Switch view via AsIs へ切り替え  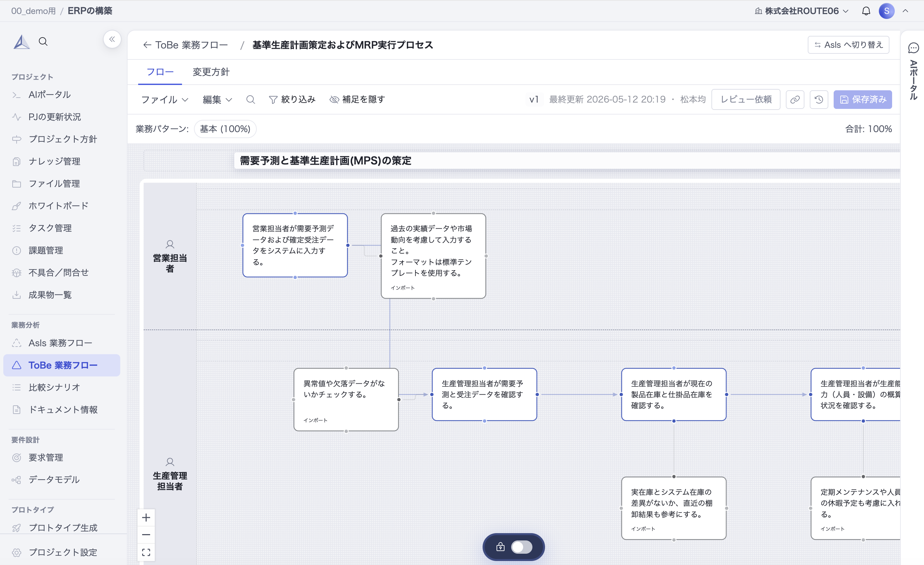click(848, 45)
